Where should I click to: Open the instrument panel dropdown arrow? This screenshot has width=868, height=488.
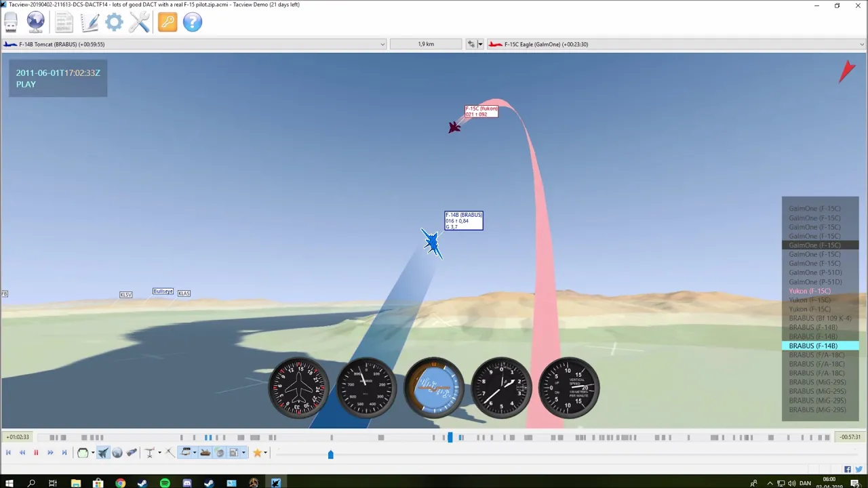pos(243,453)
